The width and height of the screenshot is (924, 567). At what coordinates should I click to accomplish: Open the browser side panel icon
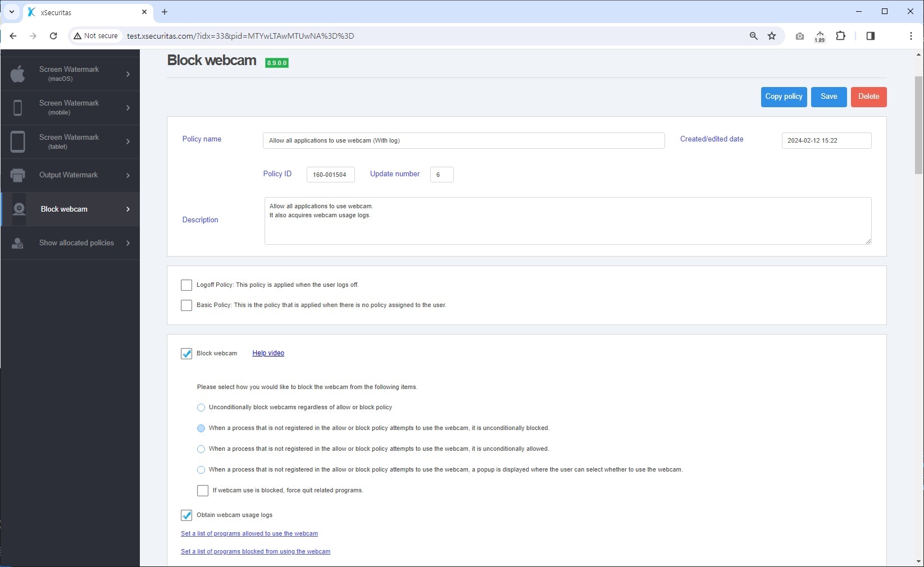tap(870, 35)
